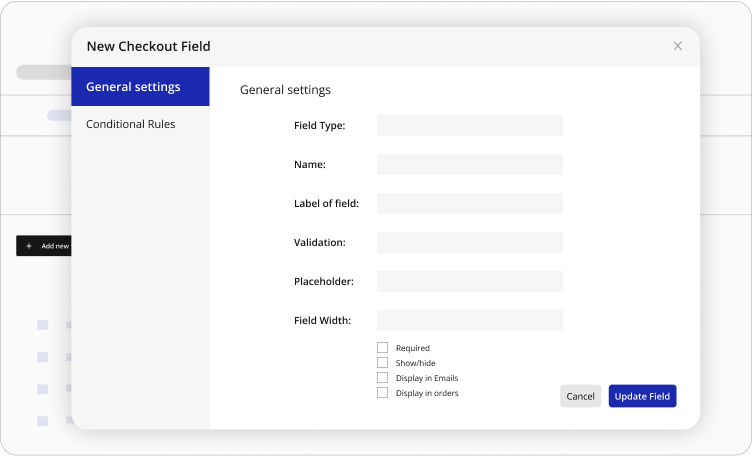Switch to the General settings tab
This screenshot has width=752, height=457.
[140, 87]
